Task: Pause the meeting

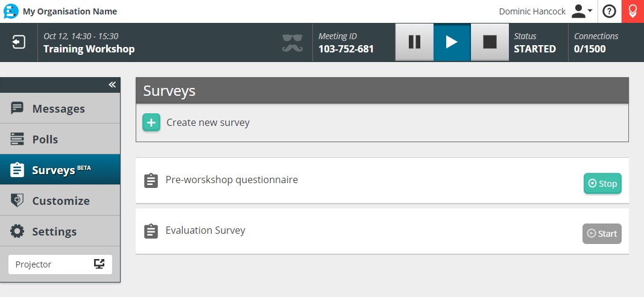Action: [x=414, y=42]
